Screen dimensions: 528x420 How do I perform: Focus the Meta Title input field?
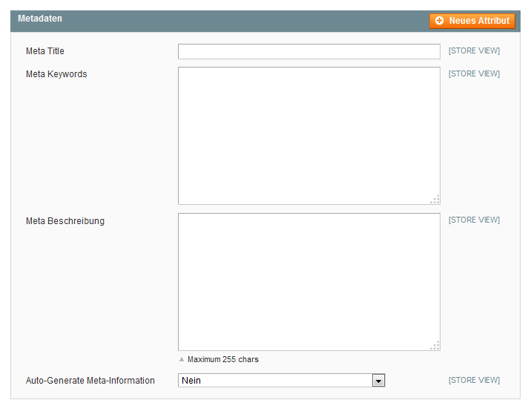pyautogui.click(x=308, y=52)
